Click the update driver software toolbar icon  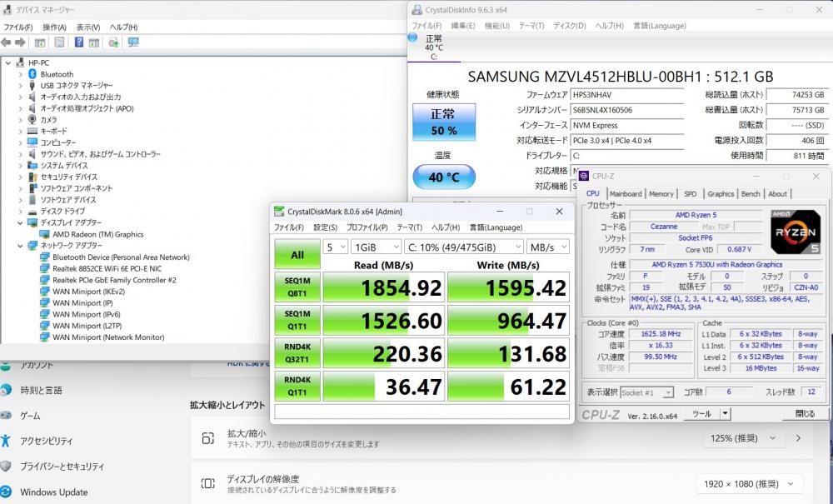pos(113,42)
